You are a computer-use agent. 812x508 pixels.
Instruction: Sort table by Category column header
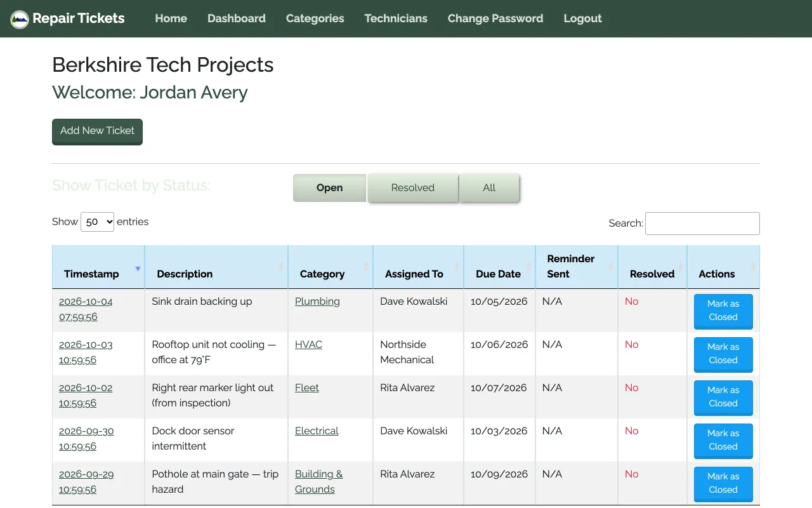click(x=331, y=267)
